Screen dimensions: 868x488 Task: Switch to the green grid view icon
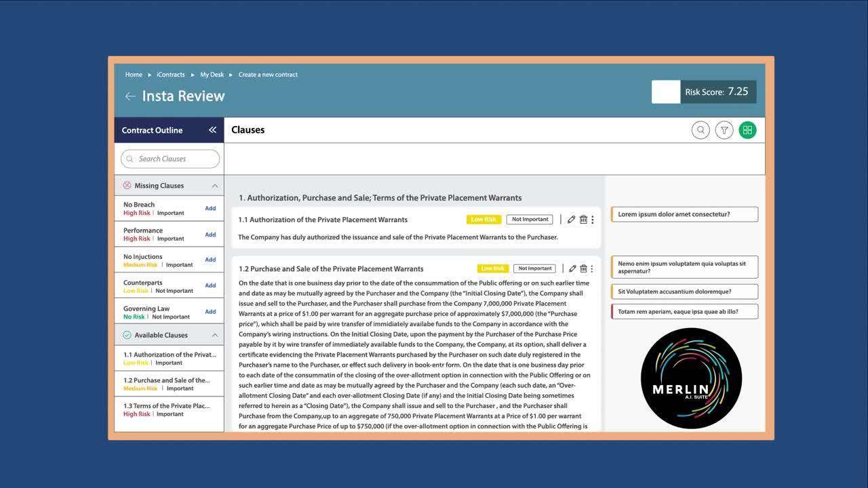click(x=747, y=130)
